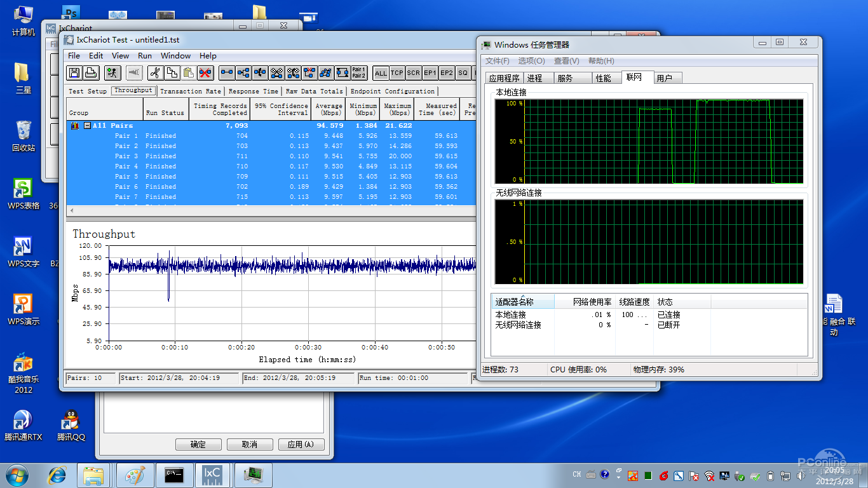The image size is (868, 488).
Task: Open Task Manager 文件(F) menu
Action: tap(498, 61)
